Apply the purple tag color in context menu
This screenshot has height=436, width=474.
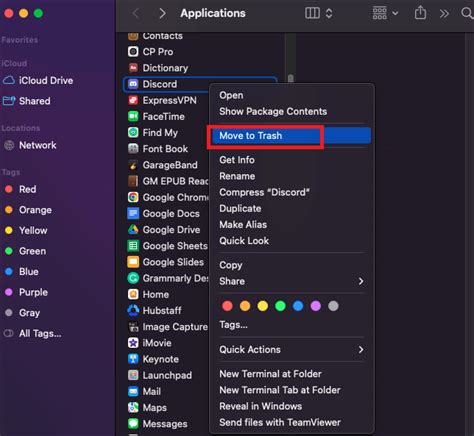[x=316, y=306]
